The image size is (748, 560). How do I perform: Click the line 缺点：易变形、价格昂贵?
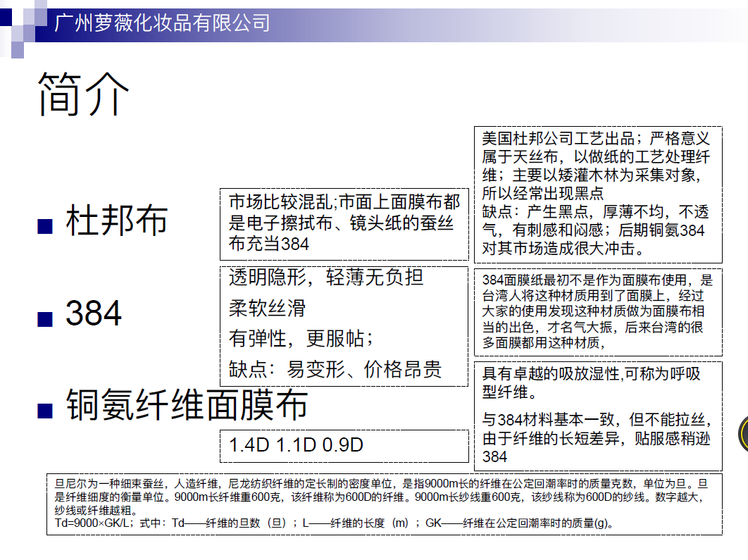tap(335, 369)
